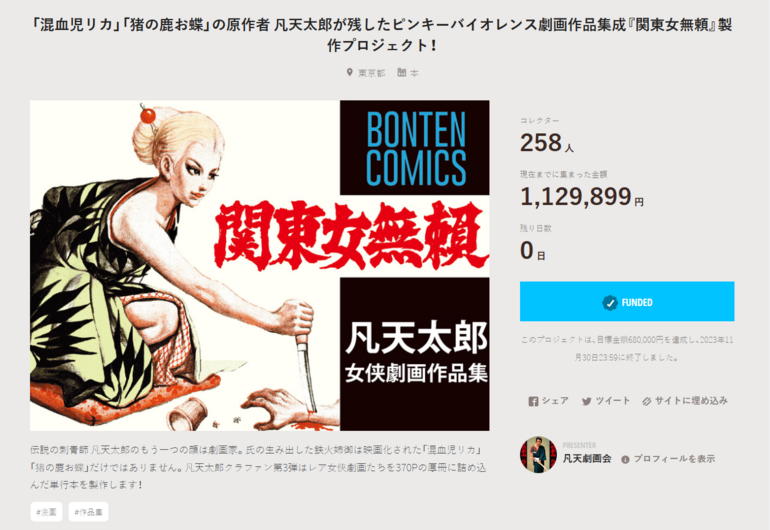Click the Twitter bird icon
This screenshot has height=530, width=770.
(586, 401)
